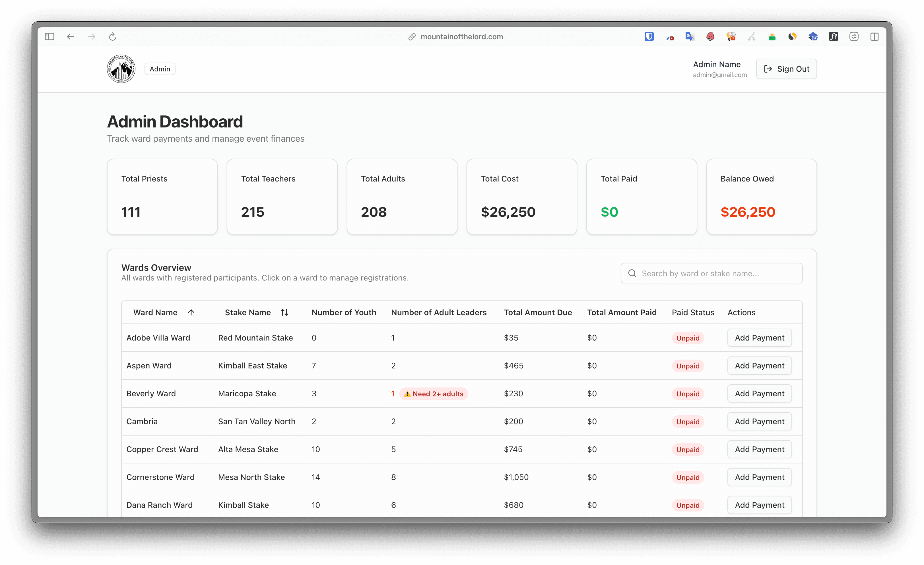Click the Admin badge tab
924x565 pixels.
[x=160, y=69]
